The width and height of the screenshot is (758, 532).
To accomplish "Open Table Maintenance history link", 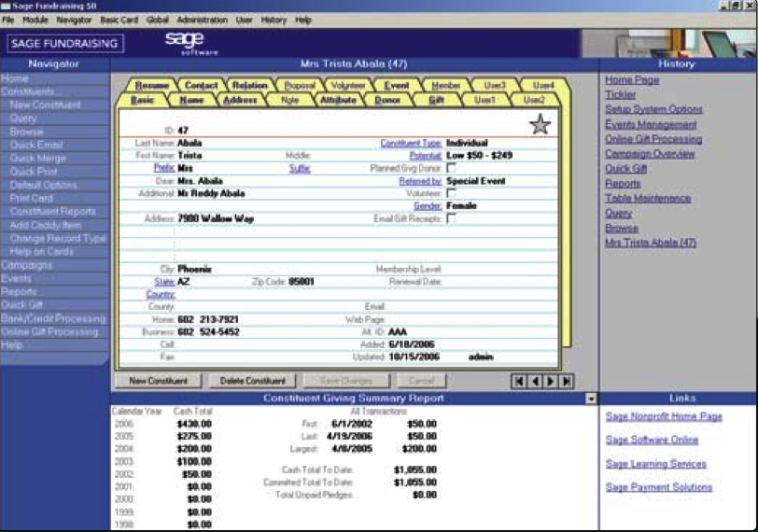I will point(648,198).
